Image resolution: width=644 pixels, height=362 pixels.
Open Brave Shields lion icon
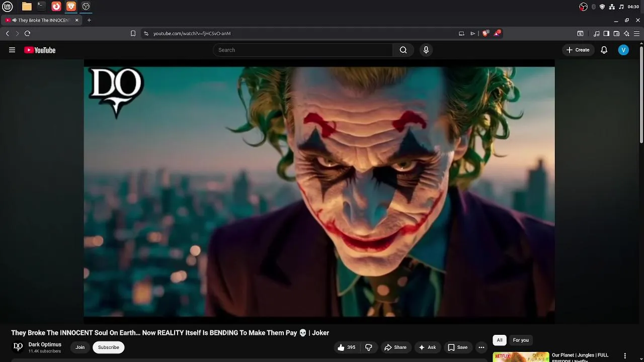tap(486, 33)
